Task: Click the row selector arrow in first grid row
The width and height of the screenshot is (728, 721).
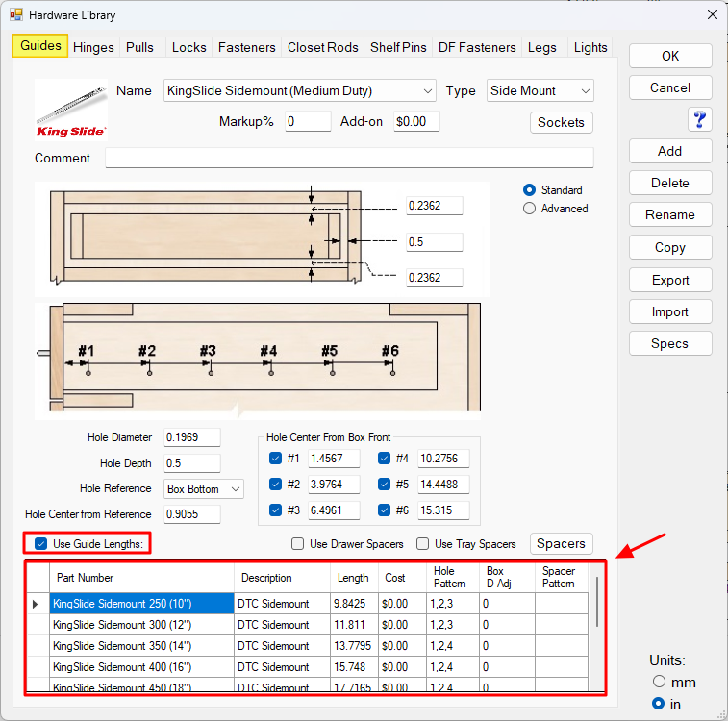Action: point(37,604)
